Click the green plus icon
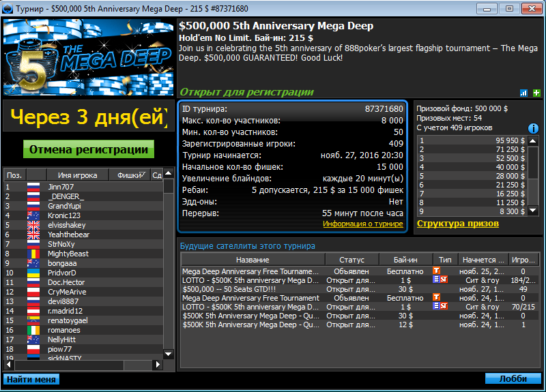 [536, 93]
